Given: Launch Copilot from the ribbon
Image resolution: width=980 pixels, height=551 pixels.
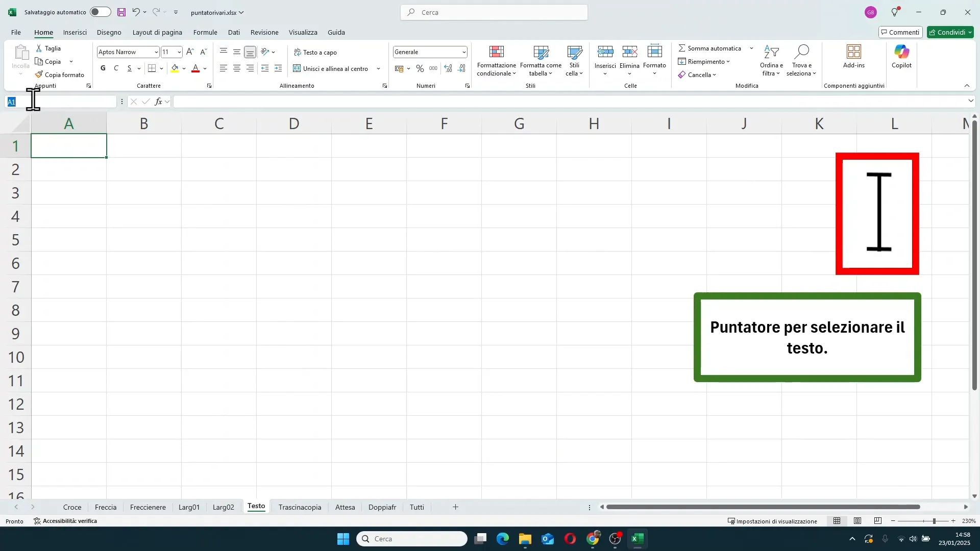Looking at the screenshot, I should tap(901, 57).
